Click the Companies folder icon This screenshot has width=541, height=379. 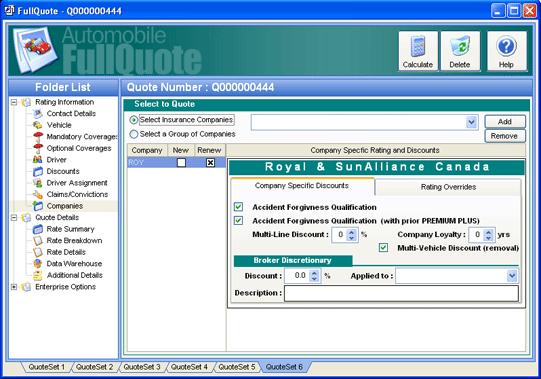(38, 206)
